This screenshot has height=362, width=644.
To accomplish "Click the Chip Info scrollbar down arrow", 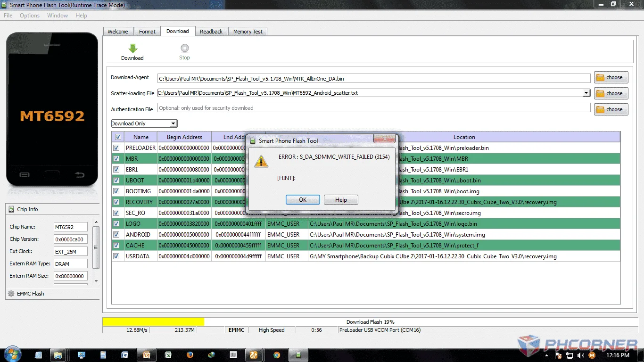I will [96, 281].
